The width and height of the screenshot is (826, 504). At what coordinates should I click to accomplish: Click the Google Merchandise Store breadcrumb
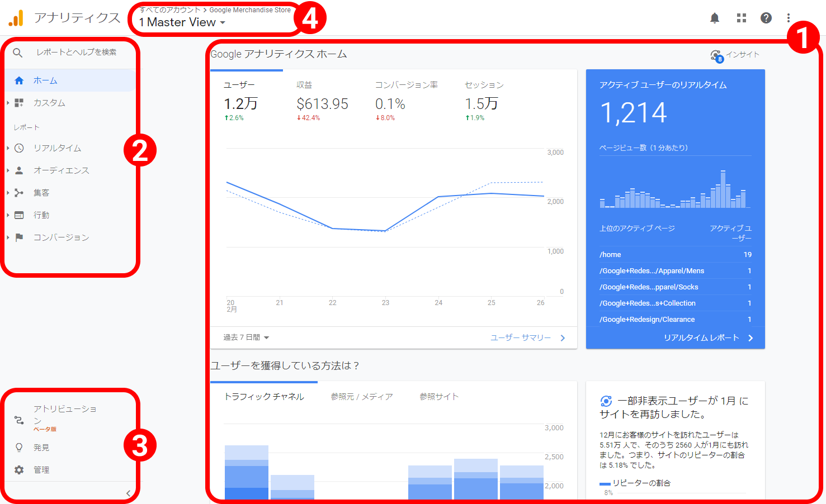(x=250, y=10)
